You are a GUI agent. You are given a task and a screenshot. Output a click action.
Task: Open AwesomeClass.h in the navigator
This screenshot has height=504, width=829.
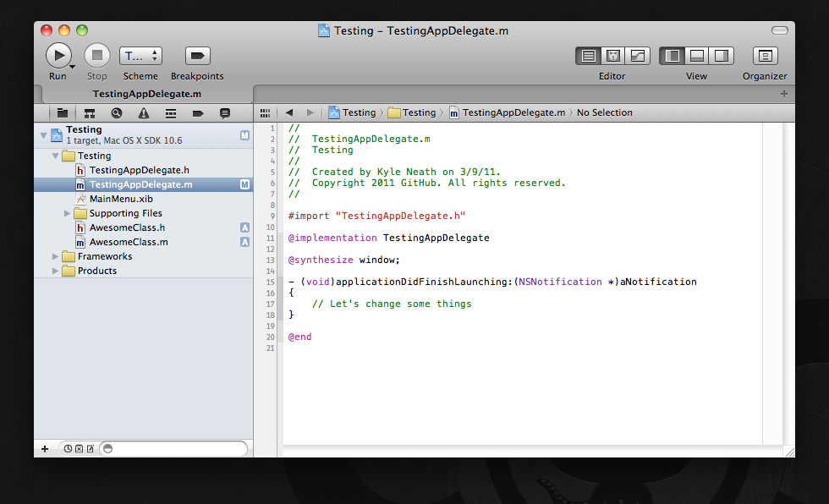point(127,227)
